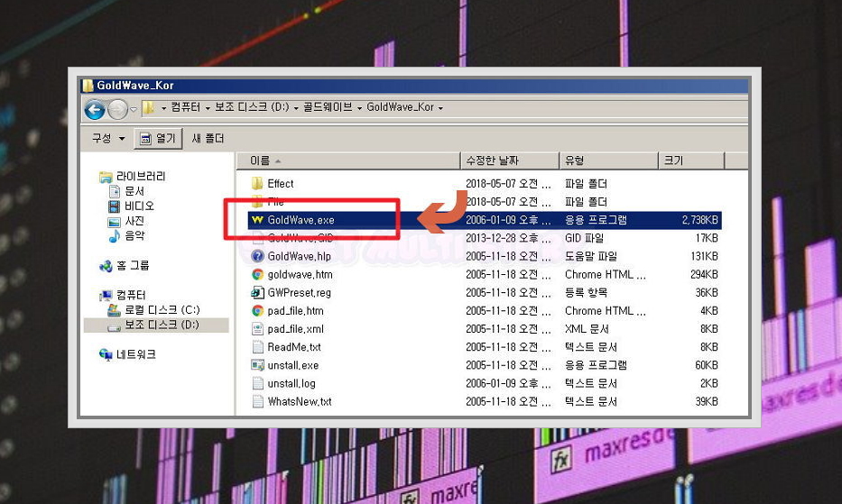Select 라이브러리 in navigation pane
The height and width of the screenshot is (504, 842).
tap(141, 177)
